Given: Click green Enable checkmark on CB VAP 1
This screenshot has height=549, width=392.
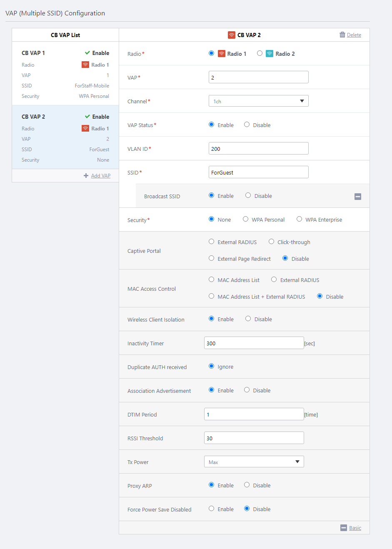Looking at the screenshot, I should pos(87,53).
